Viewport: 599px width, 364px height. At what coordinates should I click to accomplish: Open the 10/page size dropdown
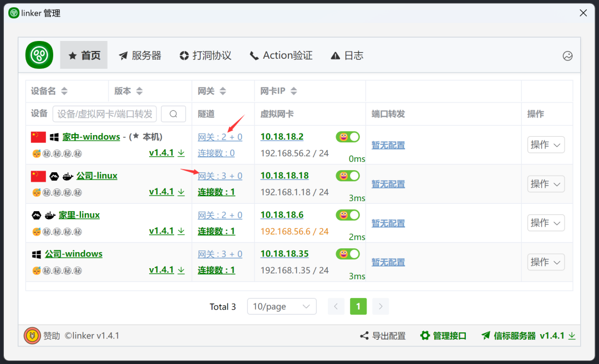tap(282, 306)
